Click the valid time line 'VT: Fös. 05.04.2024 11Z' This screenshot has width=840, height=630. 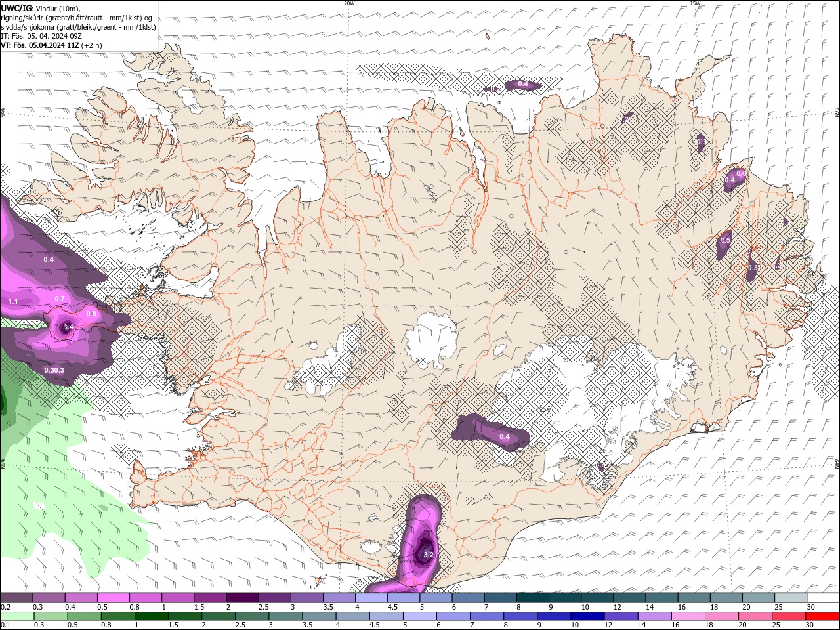tap(40, 45)
